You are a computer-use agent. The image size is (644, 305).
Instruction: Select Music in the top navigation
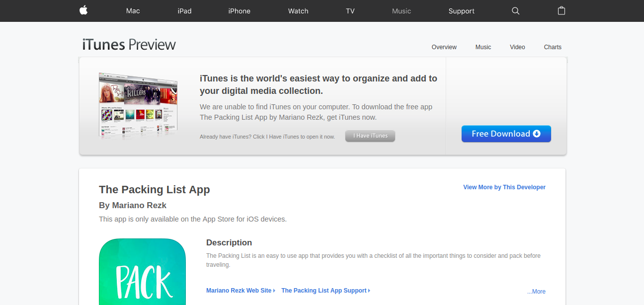[x=402, y=11]
